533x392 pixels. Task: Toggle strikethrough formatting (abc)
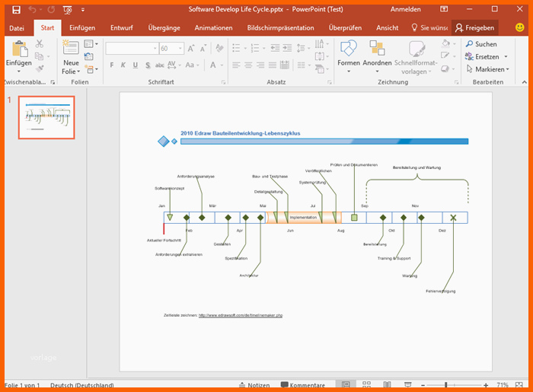pos(159,65)
